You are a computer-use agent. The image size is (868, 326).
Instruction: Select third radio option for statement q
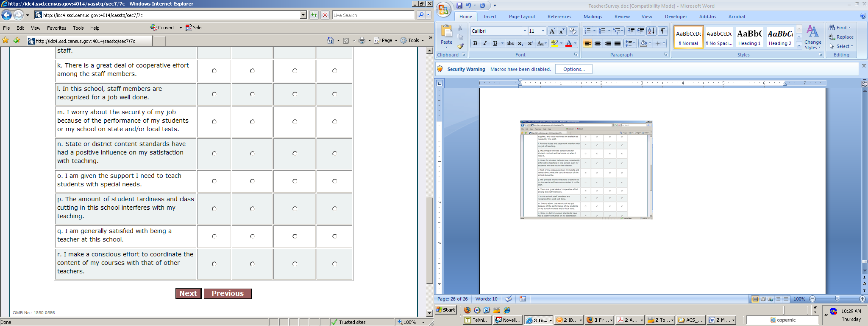[x=295, y=236]
